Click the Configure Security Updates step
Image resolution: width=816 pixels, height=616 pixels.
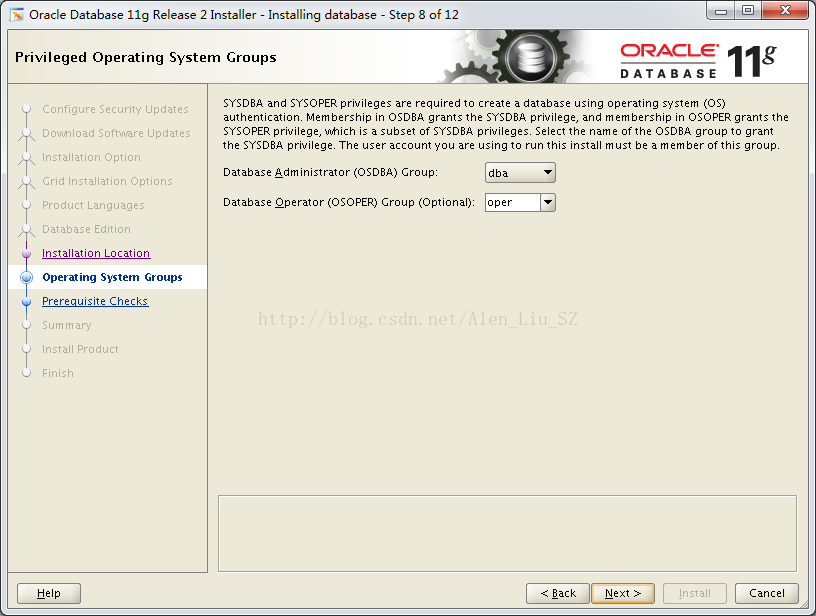point(115,109)
